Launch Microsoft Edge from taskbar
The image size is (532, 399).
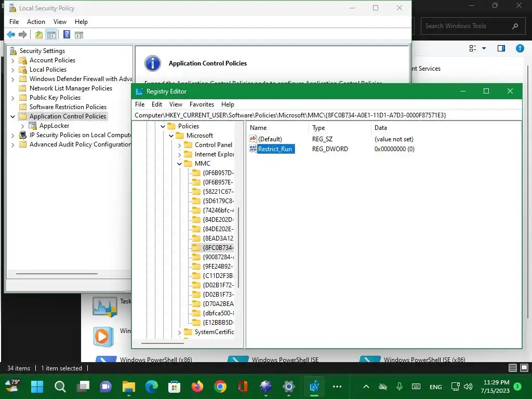[x=152, y=387]
